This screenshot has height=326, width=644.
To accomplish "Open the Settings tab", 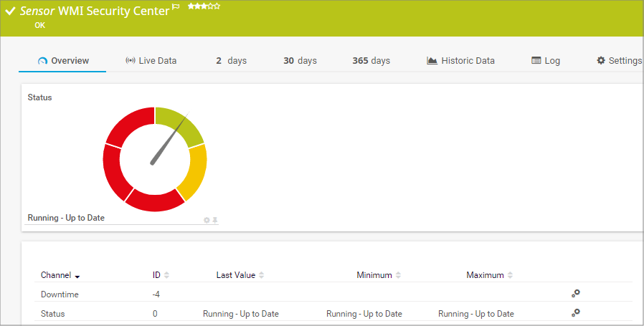I will [x=618, y=61].
